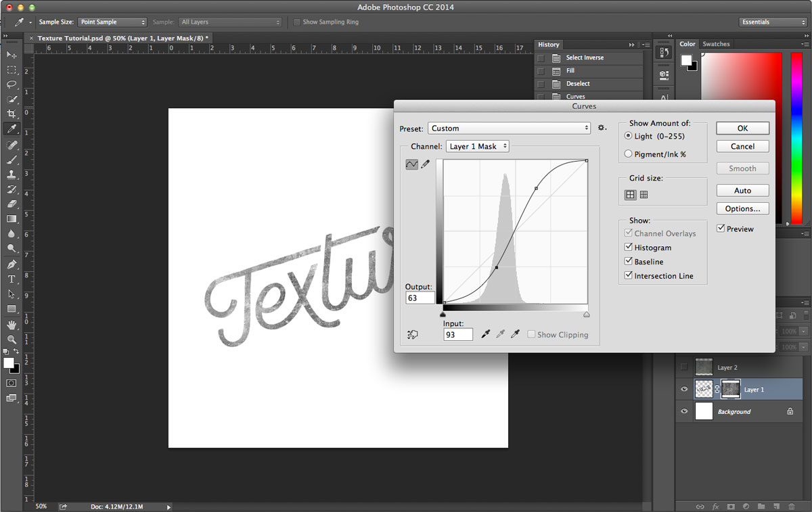Select the Crop tool

[x=12, y=114]
